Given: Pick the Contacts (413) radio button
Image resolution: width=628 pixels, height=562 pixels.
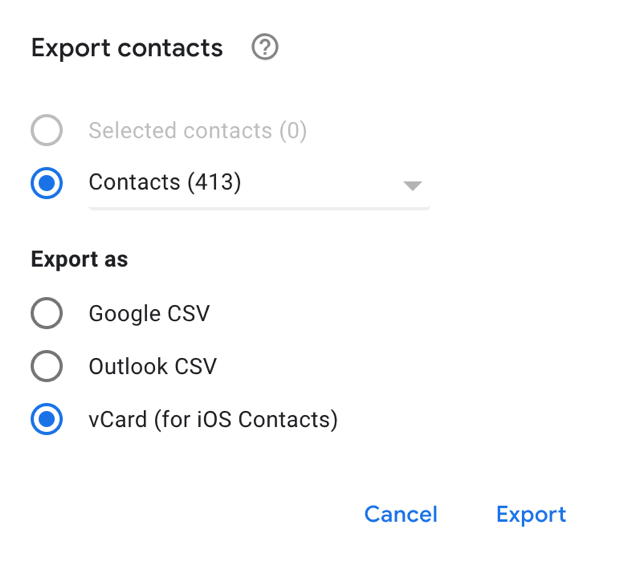Looking at the screenshot, I should tap(47, 183).
